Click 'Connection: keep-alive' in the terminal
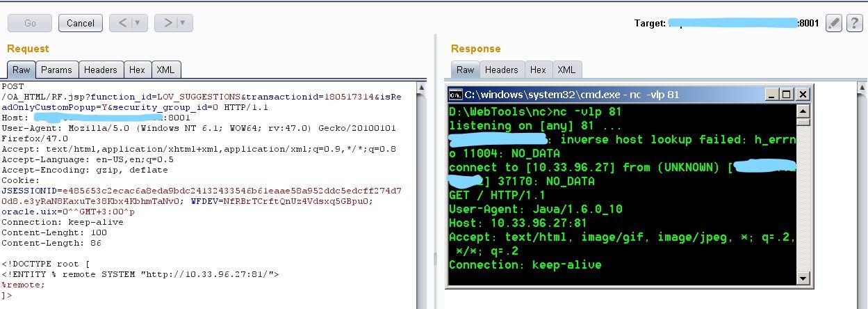Screen dimensions: 868x309 pos(525,265)
